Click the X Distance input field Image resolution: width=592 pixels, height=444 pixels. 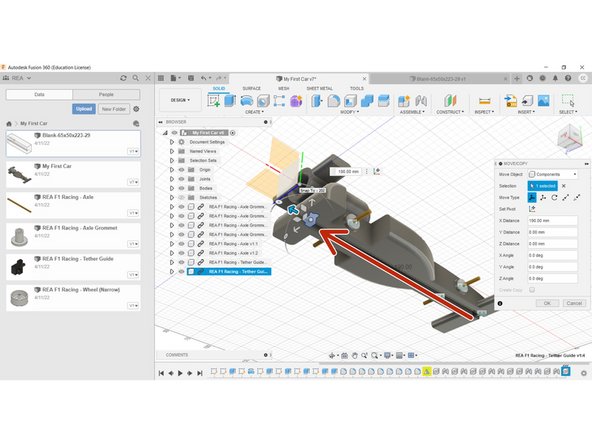coord(553,220)
